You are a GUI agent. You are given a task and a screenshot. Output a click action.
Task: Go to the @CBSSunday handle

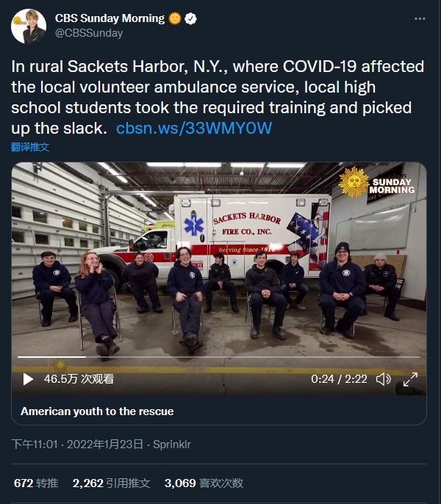pyautogui.click(x=89, y=33)
